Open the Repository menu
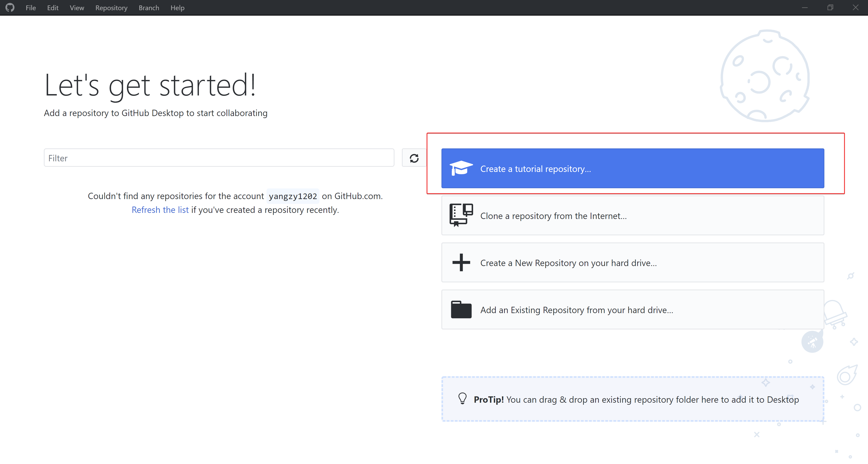Viewport: 868px width, 464px height. click(111, 7)
